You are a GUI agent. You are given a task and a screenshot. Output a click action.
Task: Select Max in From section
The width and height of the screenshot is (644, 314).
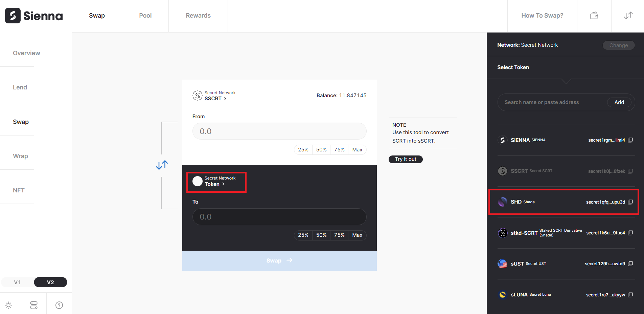(x=357, y=150)
